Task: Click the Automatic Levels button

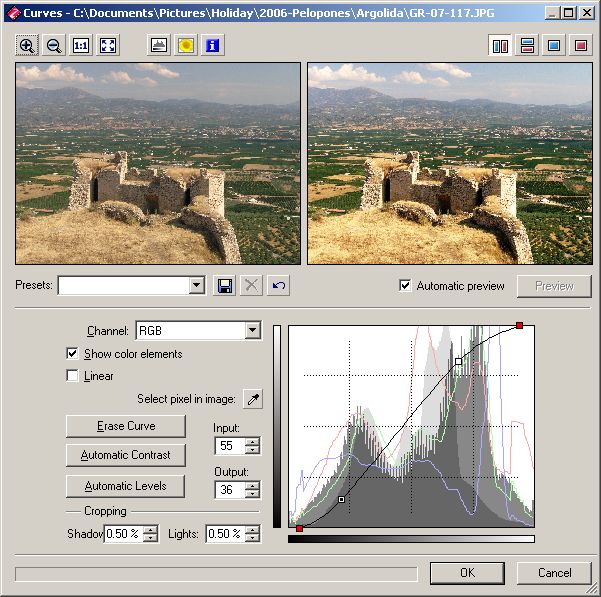Action: 126,486
